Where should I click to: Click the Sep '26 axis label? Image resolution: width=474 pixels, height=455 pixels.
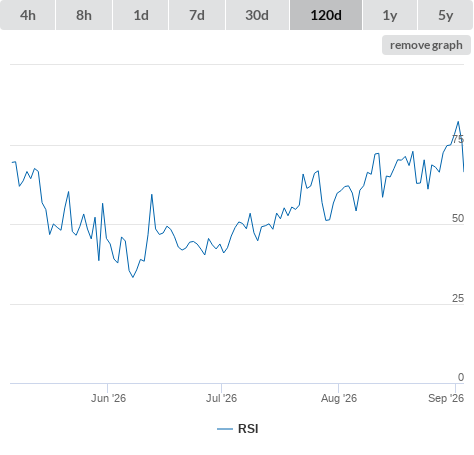(446, 398)
